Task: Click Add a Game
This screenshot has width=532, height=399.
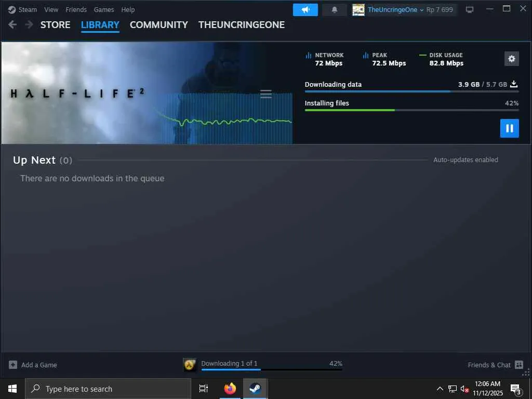Action: tap(33, 365)
